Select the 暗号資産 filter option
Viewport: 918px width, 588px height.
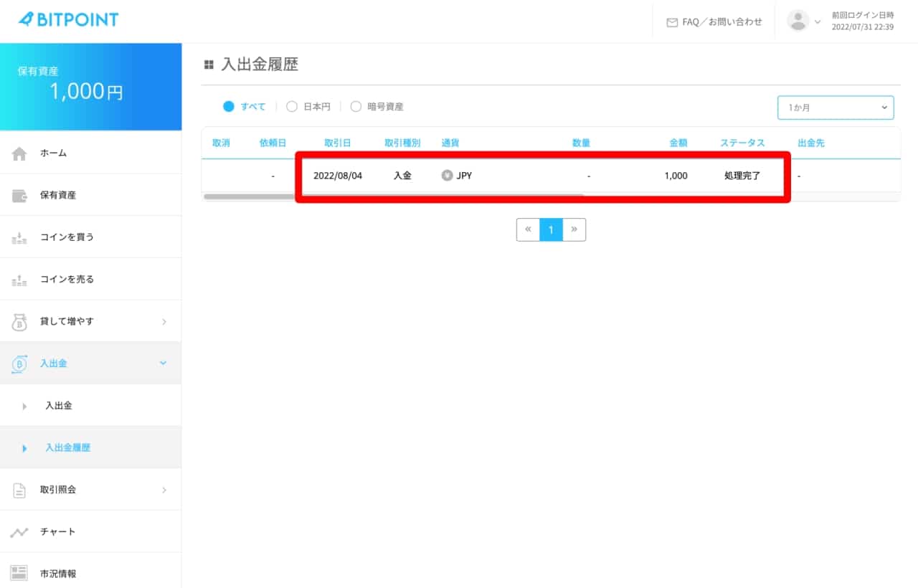point(356,107)
